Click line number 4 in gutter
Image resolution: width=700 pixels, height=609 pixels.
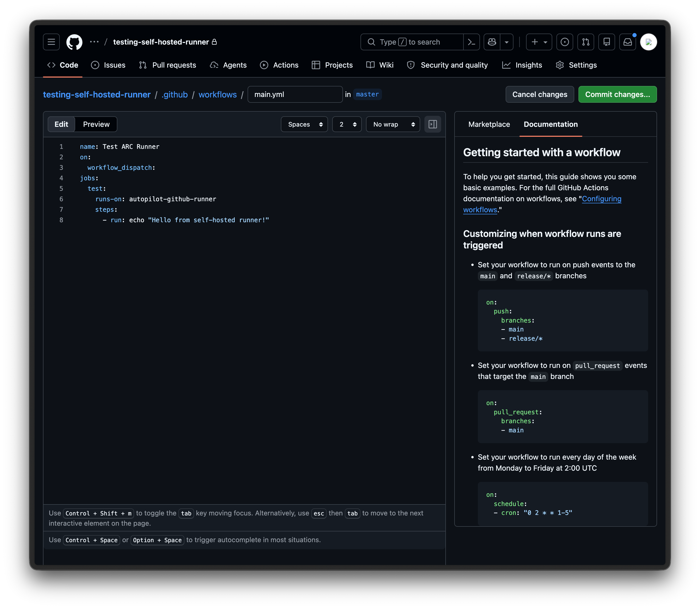pos(61,178)
